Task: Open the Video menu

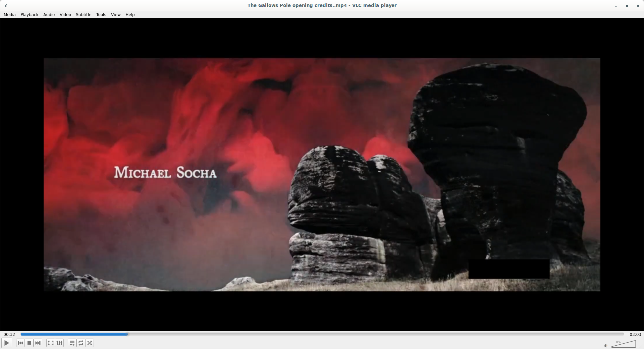Action: click(65, 15)
